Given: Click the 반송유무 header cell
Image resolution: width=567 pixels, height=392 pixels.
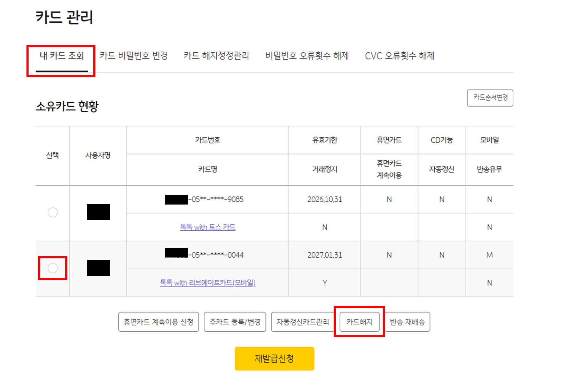Looking at the screenshot, I should click(x=489, y=169).
